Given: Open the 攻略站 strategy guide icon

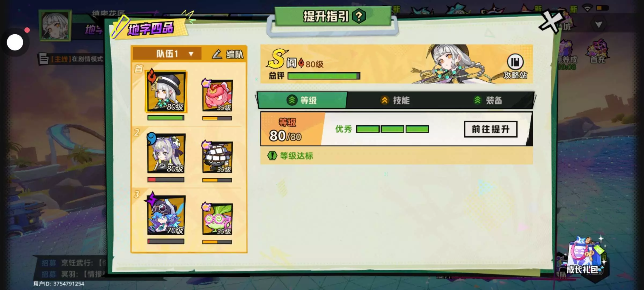Looking at the screenshot, I should (x=515, y=66).
